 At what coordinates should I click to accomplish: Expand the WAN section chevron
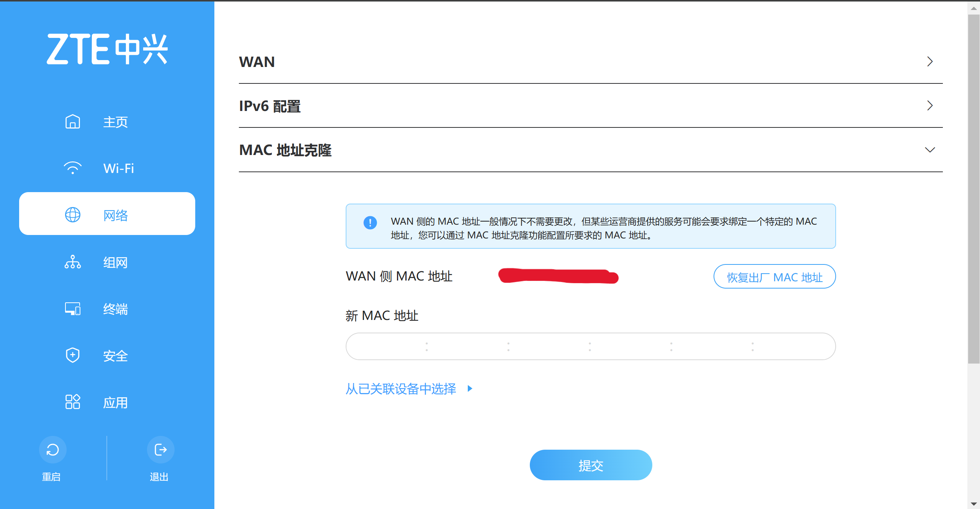[x=930, y=62]
